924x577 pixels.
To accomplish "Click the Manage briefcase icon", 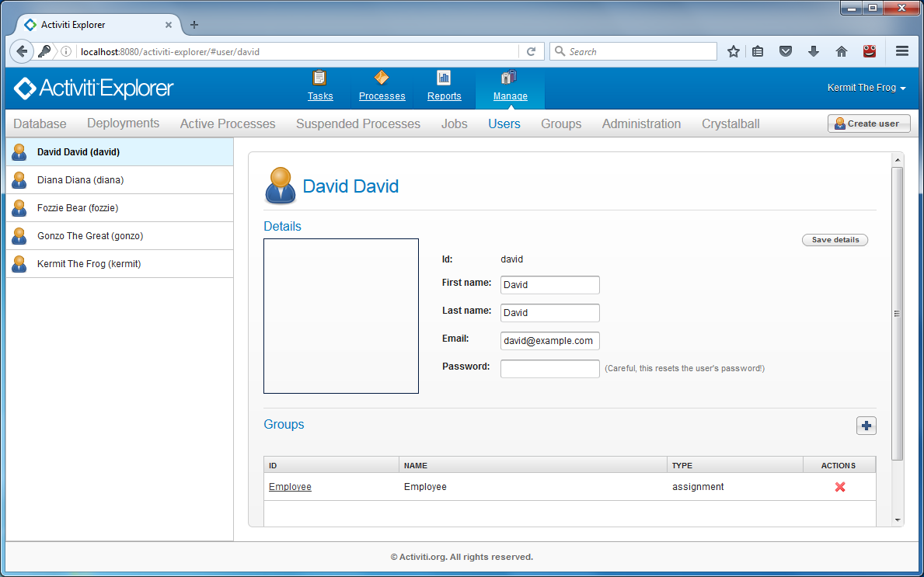I will 510,78.
